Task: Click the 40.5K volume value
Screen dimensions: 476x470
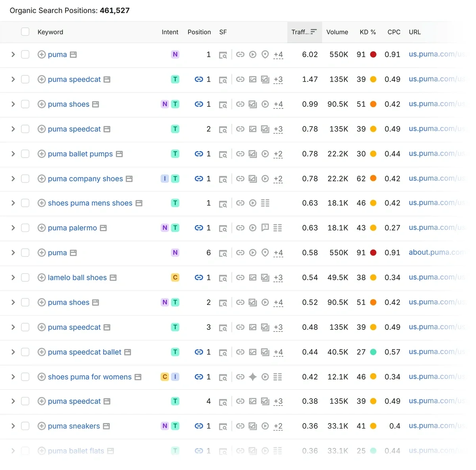Action: point(338,352)
